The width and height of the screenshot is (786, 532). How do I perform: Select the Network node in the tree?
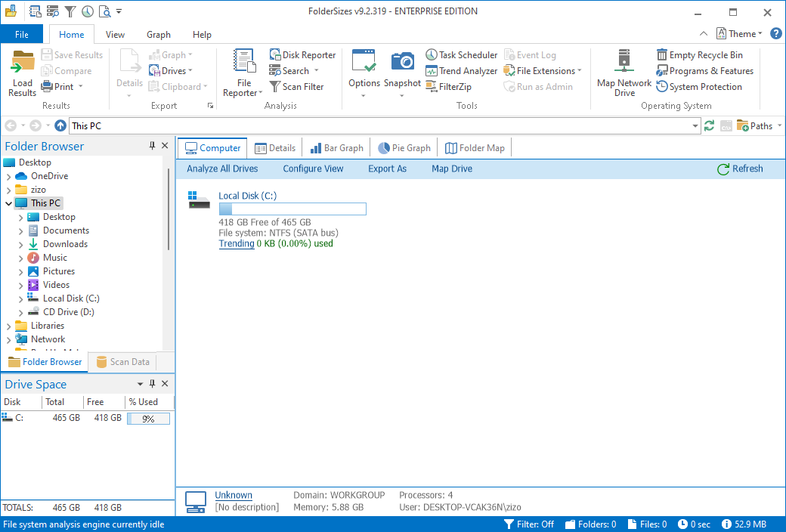tap(48, 339)
